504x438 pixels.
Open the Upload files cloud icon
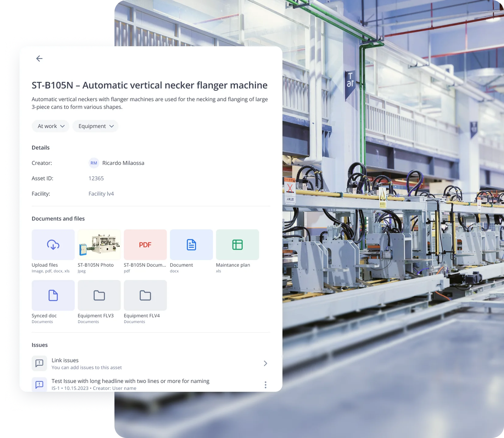point(53,245)
